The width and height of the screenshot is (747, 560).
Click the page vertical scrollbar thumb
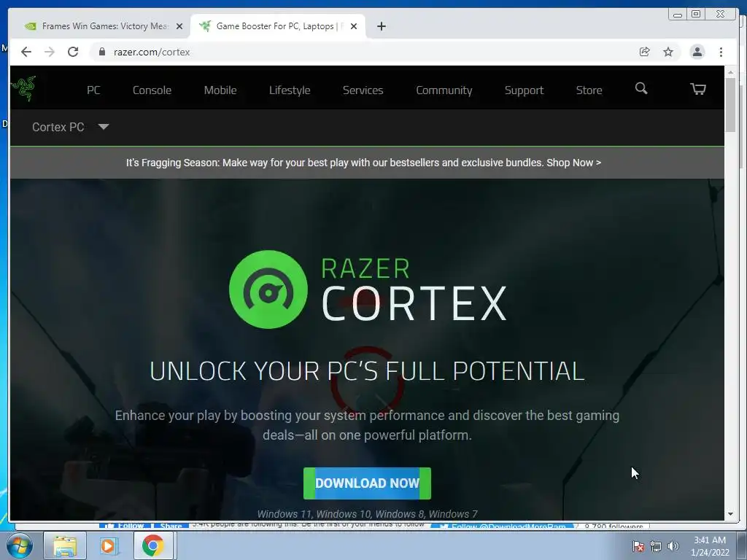click(730, 105)
